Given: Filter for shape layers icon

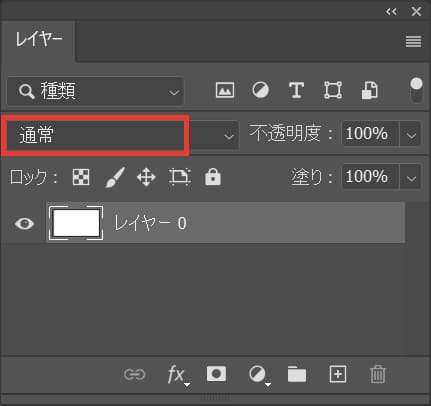Looking at the screenshot, I should pos(333,90).
